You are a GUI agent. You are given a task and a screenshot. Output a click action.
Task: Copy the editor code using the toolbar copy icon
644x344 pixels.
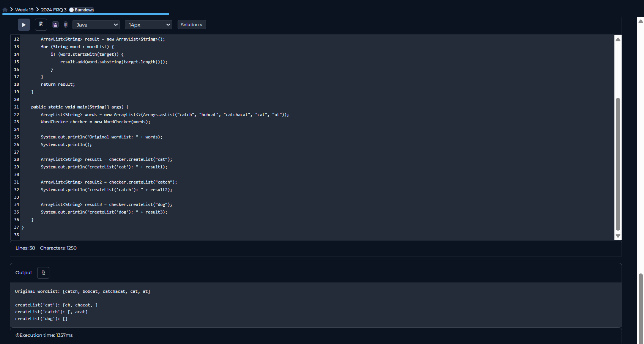point(41,25)
